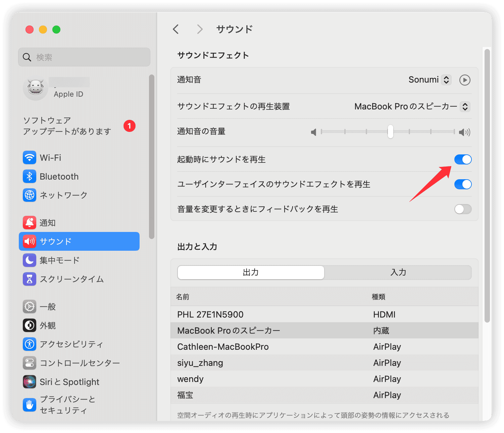Open the Apple ID account entry
The image size is (504, 433).
[x=79, y=88]
